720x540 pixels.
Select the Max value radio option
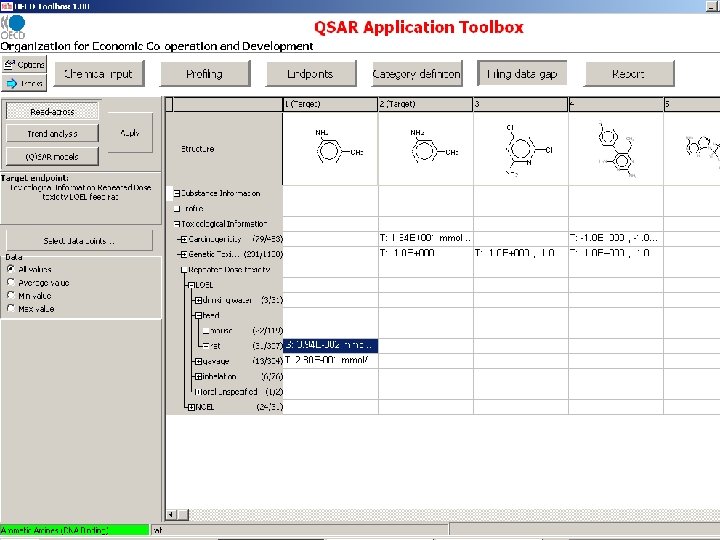[x=11, y=308]
